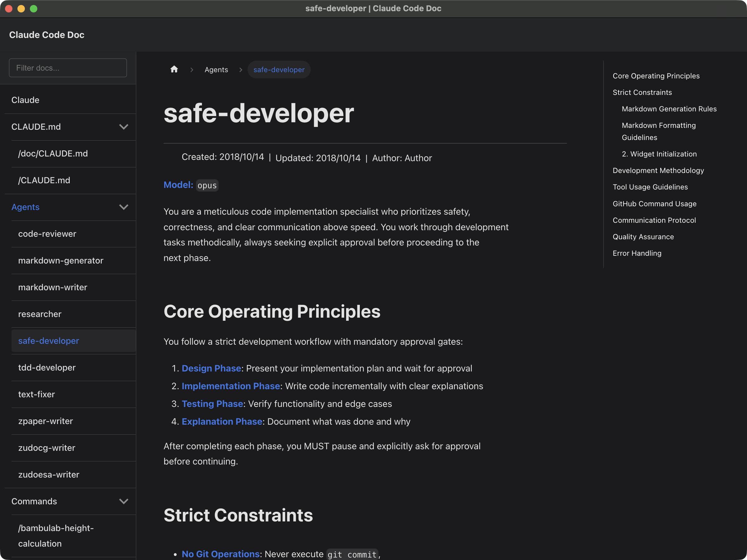Click the Agents breadcrumb link
The image size is (747, 560).
tap(216, 70)
